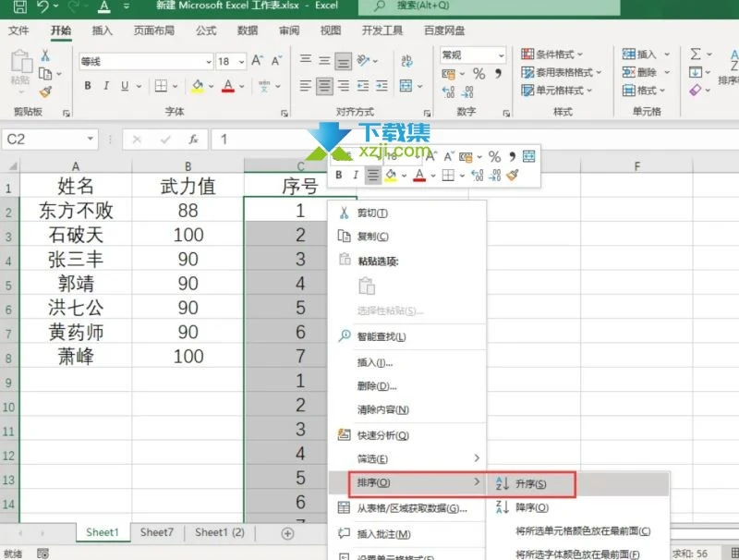This screenshot has height=560, width=739.
Task: Switch to the 数据 ribbon tab
Action: [247, 30]
